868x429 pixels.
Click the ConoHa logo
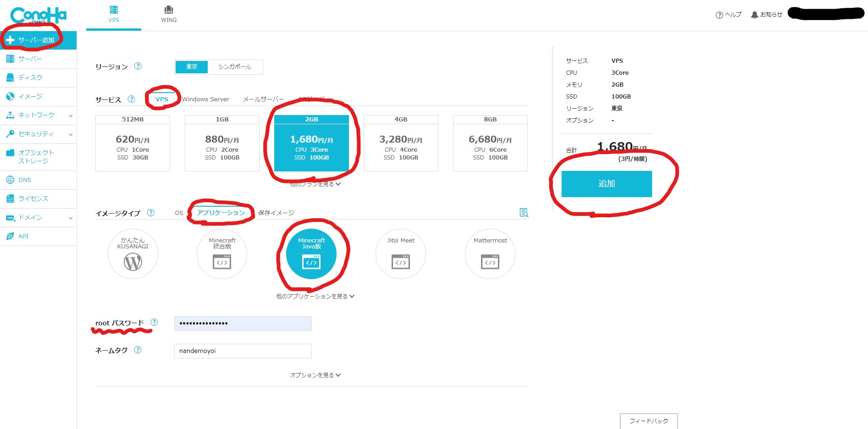pos(38,15)
